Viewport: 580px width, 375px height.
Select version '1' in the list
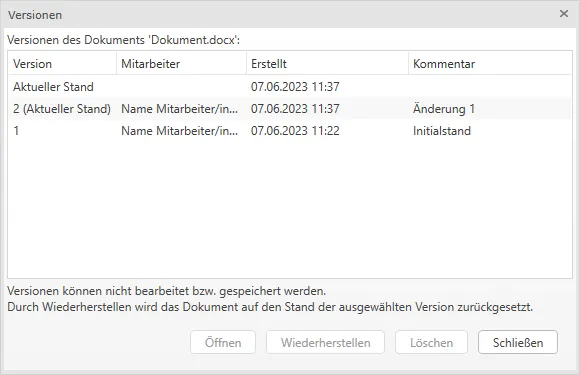click(290, 131)
